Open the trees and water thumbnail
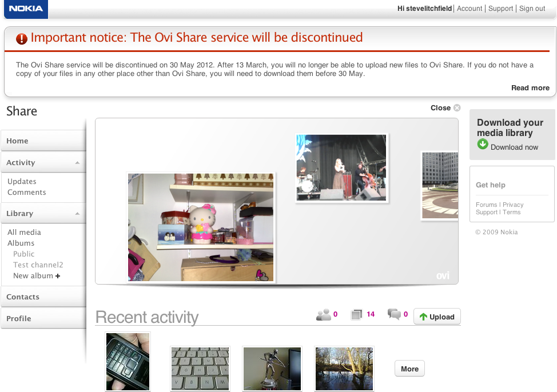This screenshot has height=392, width=557. 344,369
